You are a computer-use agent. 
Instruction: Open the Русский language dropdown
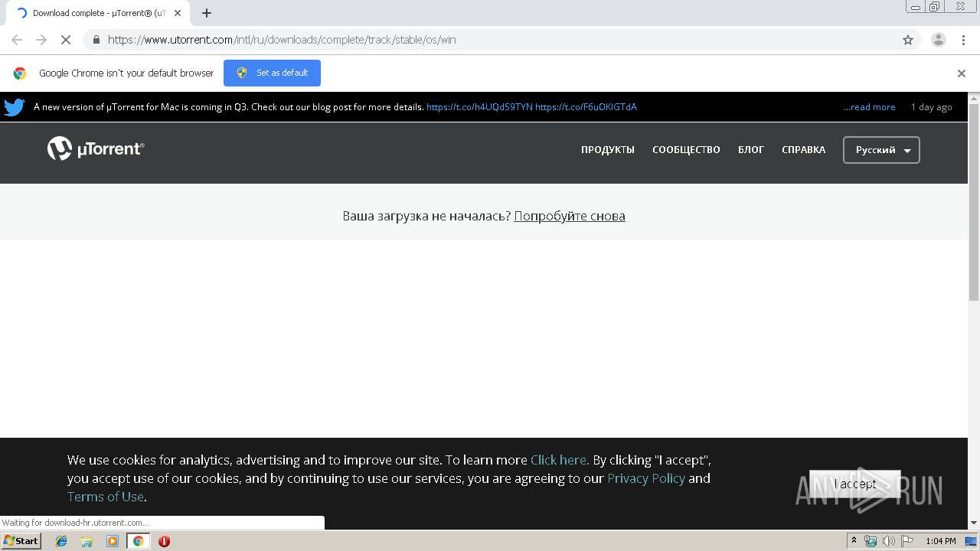tap(881, 150)
